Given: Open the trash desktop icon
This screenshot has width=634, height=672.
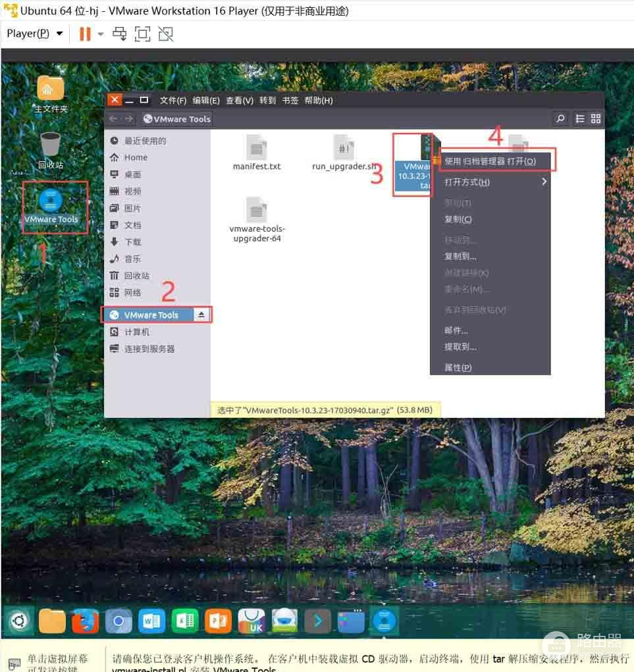Looking at the screenshot, I should coord(51,150).
